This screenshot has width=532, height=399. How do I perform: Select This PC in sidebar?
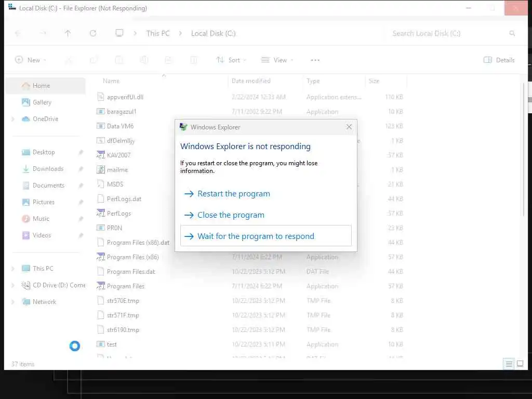pos(43,269)
